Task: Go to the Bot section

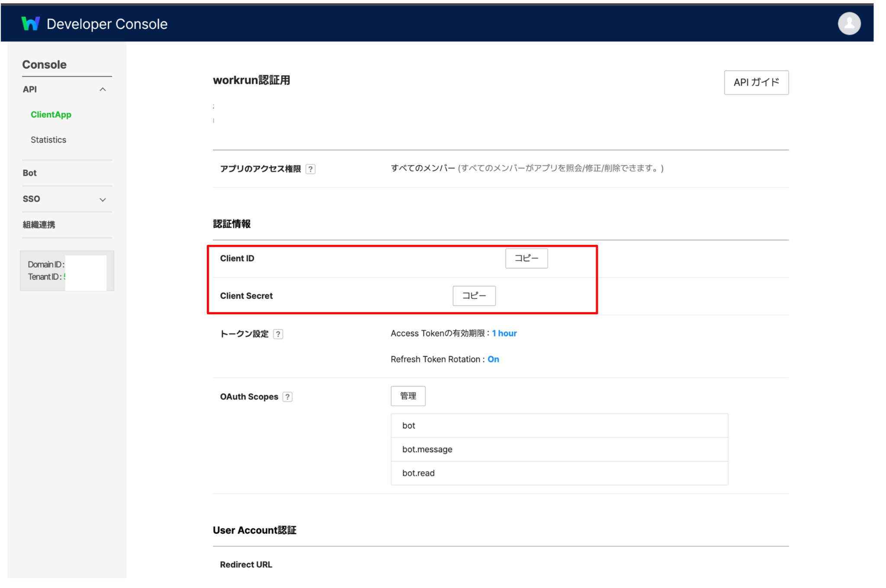Action: pos(30,173)
